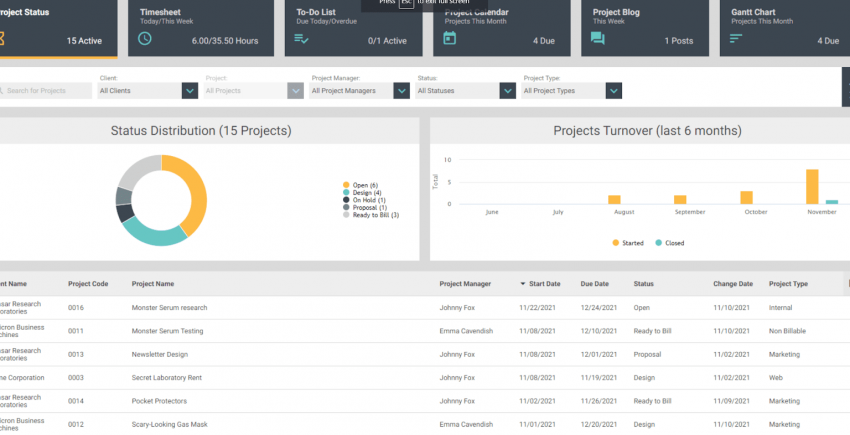Click the Project Calendar icon

point(449,39)
